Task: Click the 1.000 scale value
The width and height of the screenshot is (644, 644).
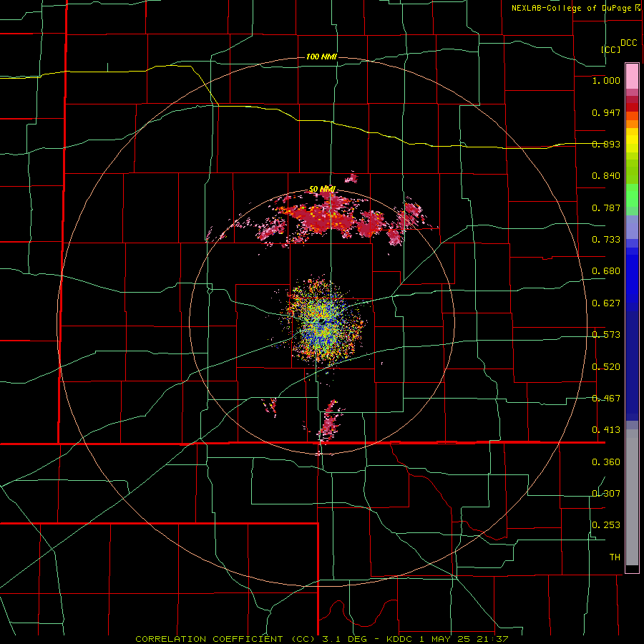Action: coord(606,80)
